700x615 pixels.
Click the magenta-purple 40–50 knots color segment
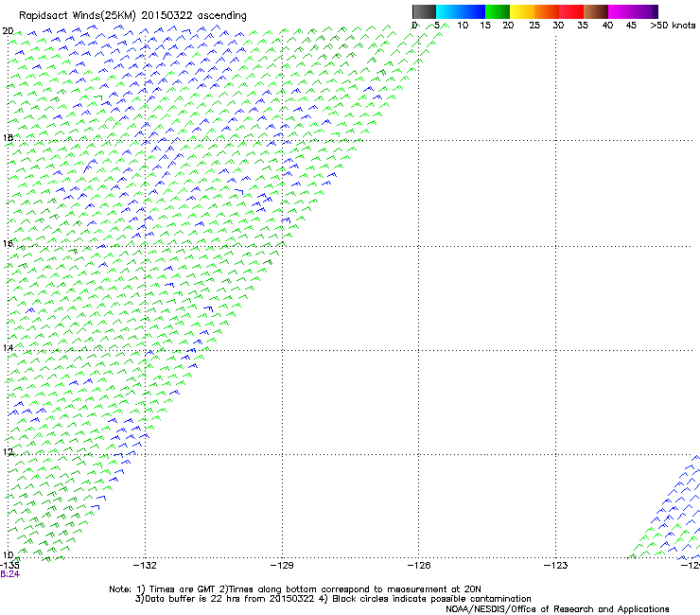tap(633, 11)
